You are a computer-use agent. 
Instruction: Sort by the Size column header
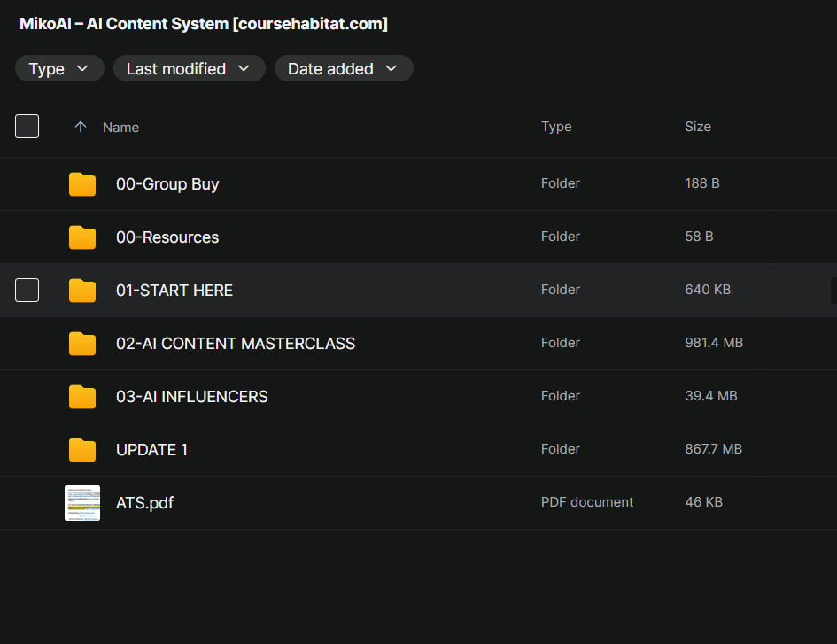tap(698, 127)
